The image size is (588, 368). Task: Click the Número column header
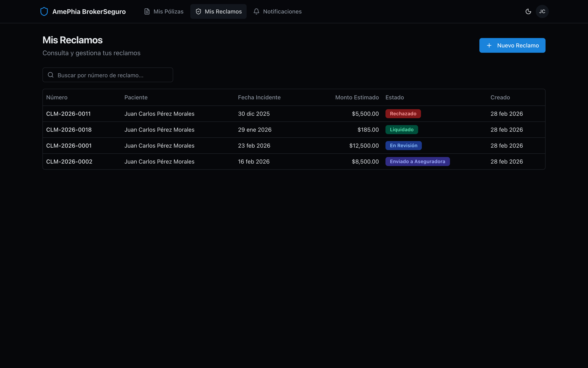coord(57,97)
